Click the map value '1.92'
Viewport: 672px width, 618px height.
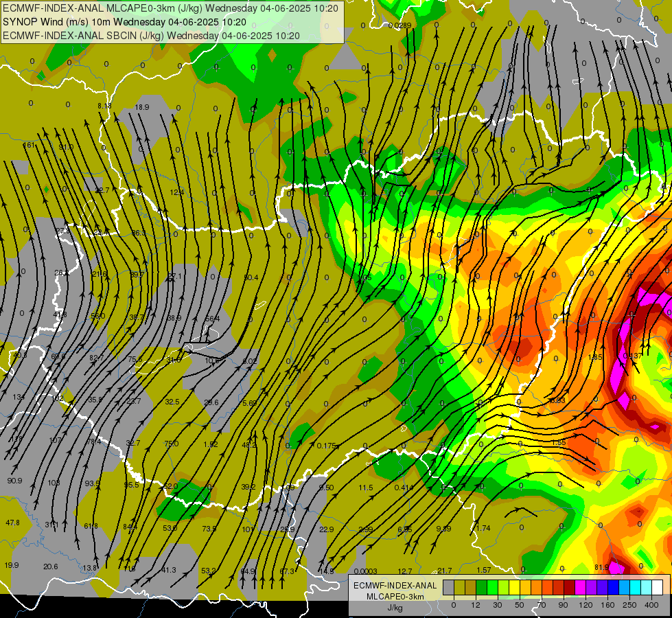point(211,444)
